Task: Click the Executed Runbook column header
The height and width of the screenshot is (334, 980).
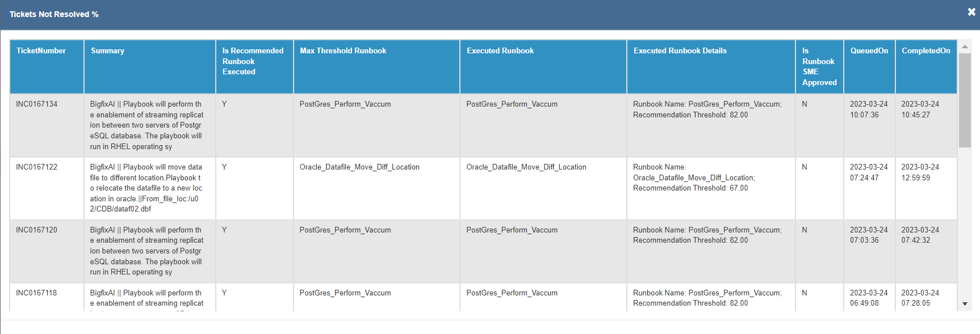Action: point(500,51)
